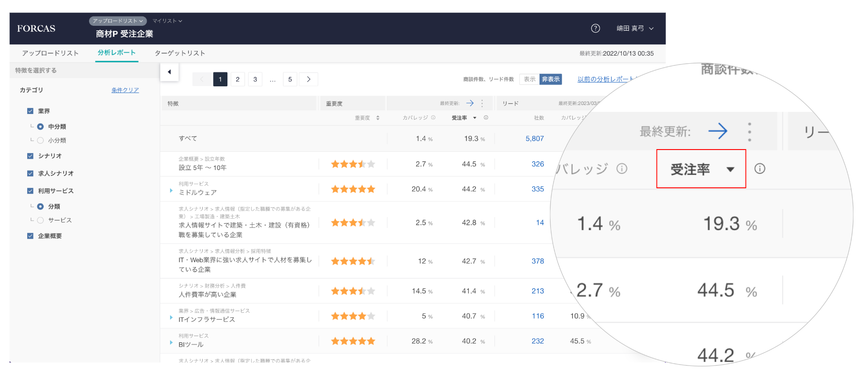
Task: Go to page 5 of results
Action: pos(290,79)
